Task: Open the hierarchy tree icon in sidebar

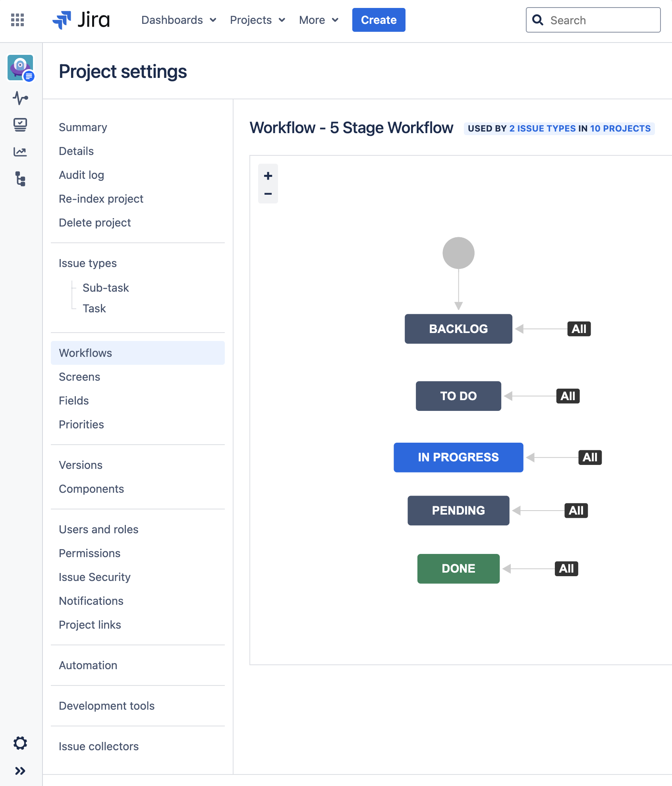Action: pyautogui.click(x=20, y=179)
